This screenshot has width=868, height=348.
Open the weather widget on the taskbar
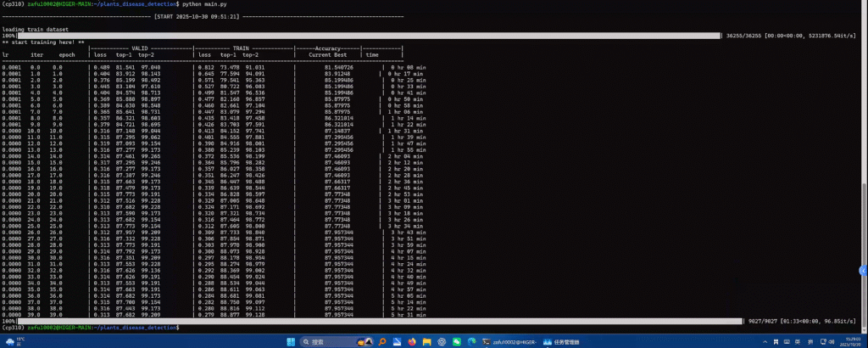point(11,341)
